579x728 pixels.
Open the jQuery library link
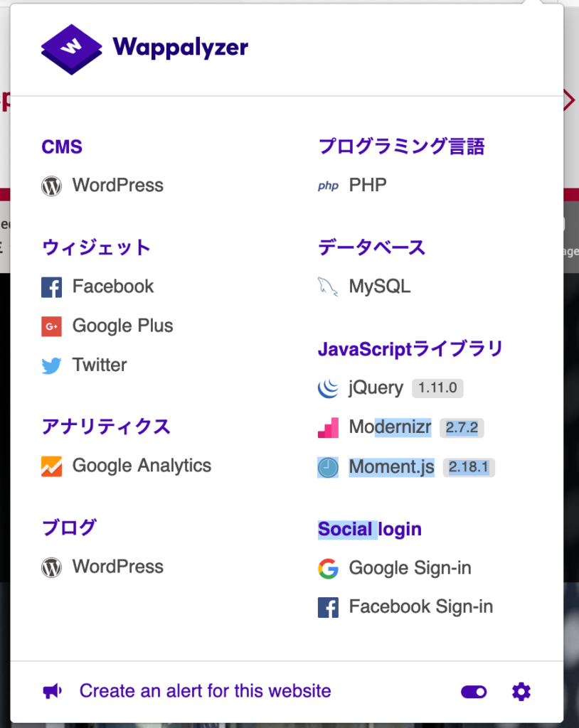coord(376,387)
